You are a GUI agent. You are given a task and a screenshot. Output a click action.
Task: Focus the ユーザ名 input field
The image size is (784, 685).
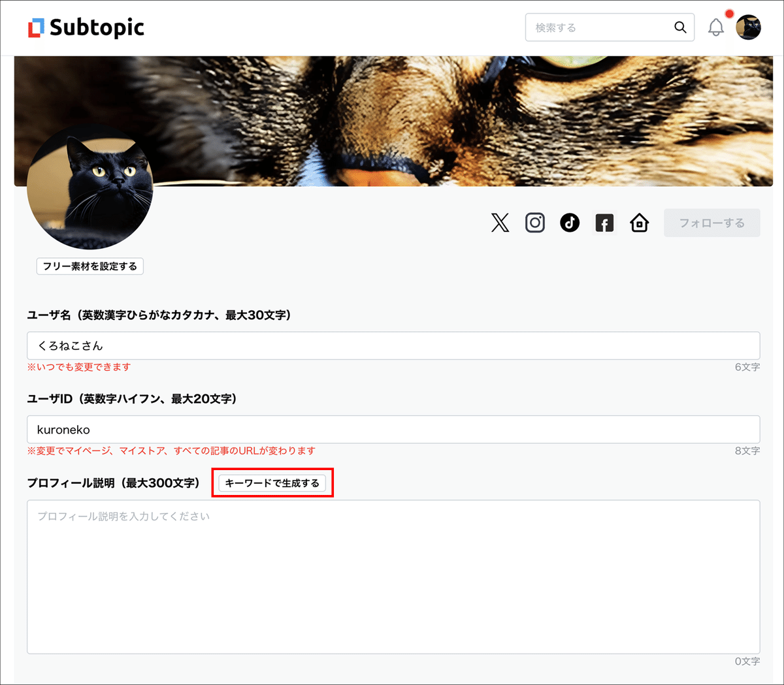[392, 345]
